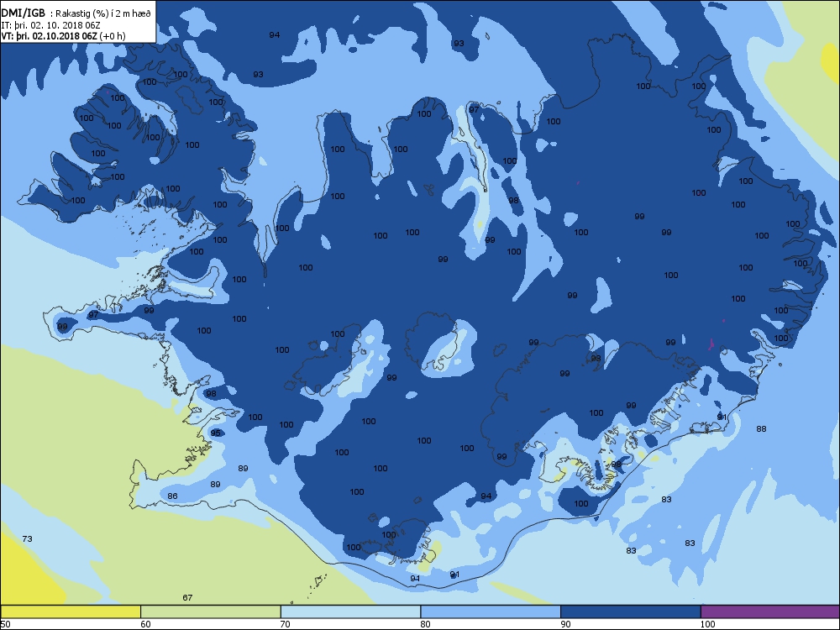Click the pale blue 70–80 legend segment

350,612
